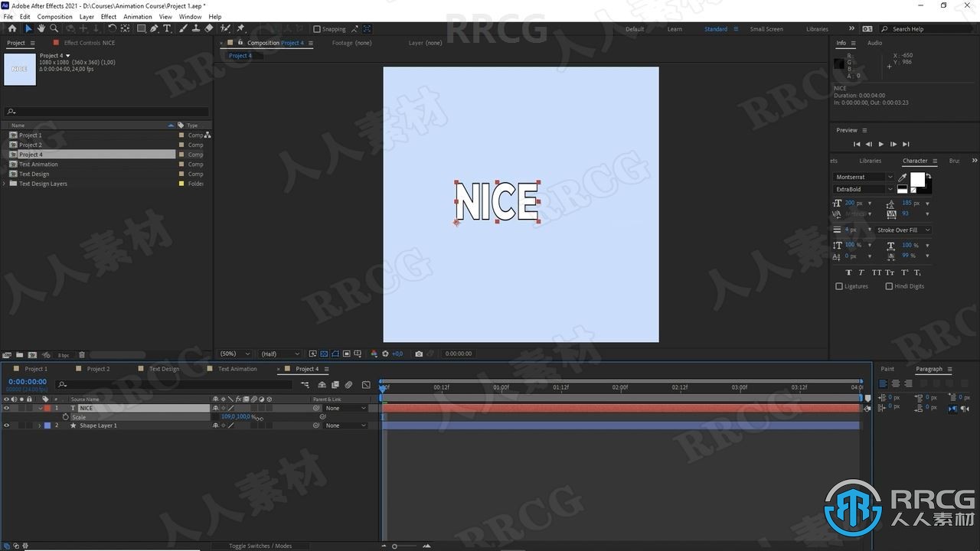The height and width of the screenshot is (551, 980).
Task: Switch to Effect Controls NICE tab
Action: coord(90,43)
